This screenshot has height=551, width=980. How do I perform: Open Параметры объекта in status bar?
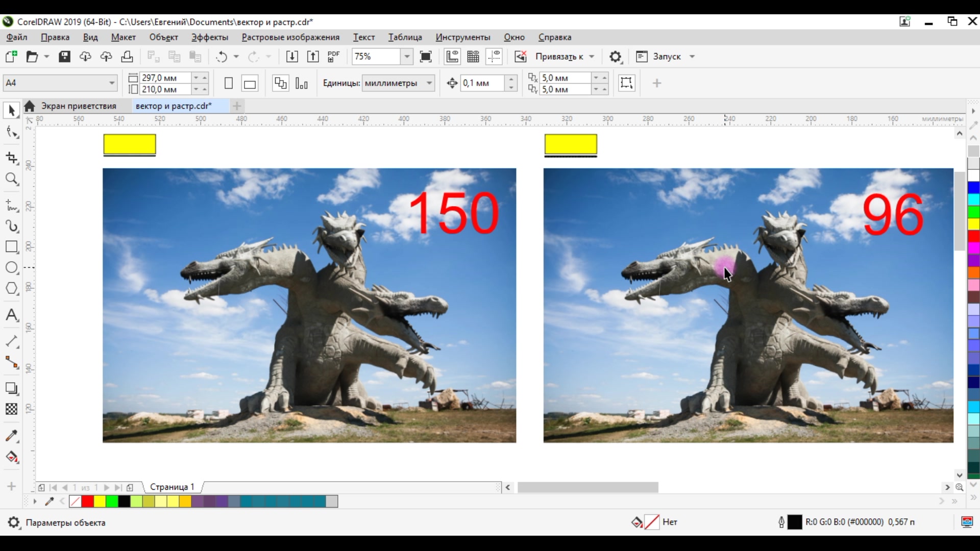[x=65, y=522]
